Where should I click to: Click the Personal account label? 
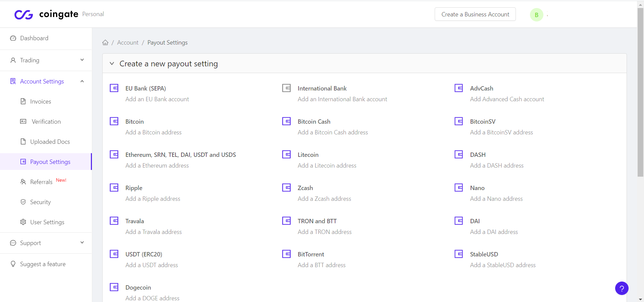93,14
